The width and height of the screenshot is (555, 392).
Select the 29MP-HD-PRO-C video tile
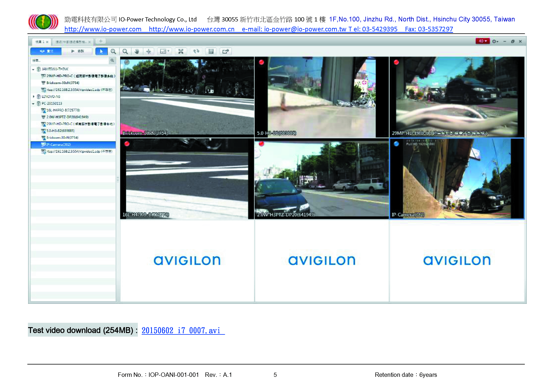coord(457,97)
